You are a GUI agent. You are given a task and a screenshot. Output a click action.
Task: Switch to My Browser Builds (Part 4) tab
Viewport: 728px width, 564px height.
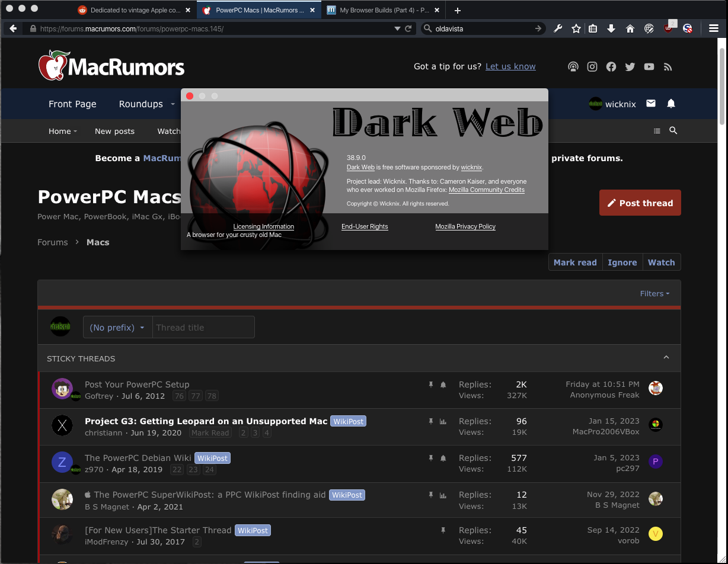click(384, 10)
